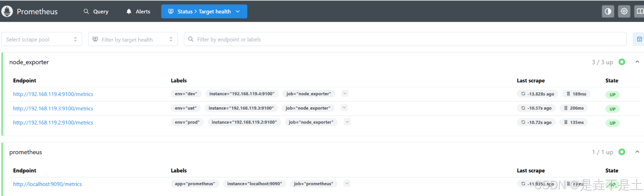The image size is (644, 196).
Task: Open the Alerts page
Action: pos(138,11)
